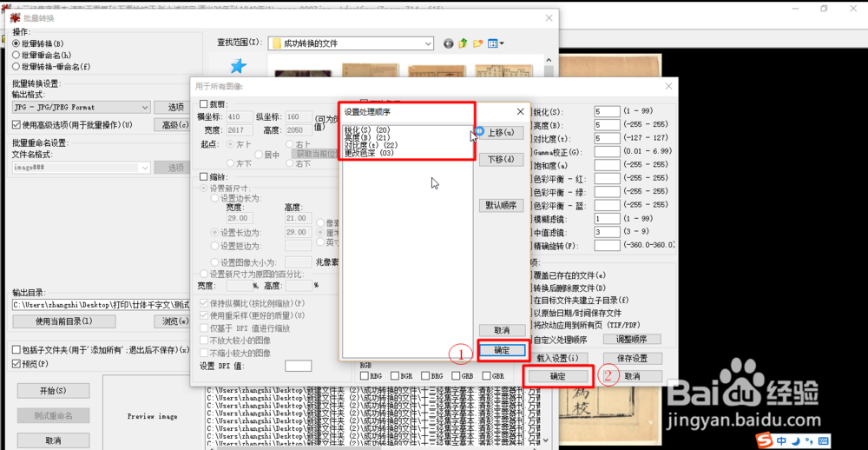Open the 文件名格式 image### dropdown

[x=81, y=168]
